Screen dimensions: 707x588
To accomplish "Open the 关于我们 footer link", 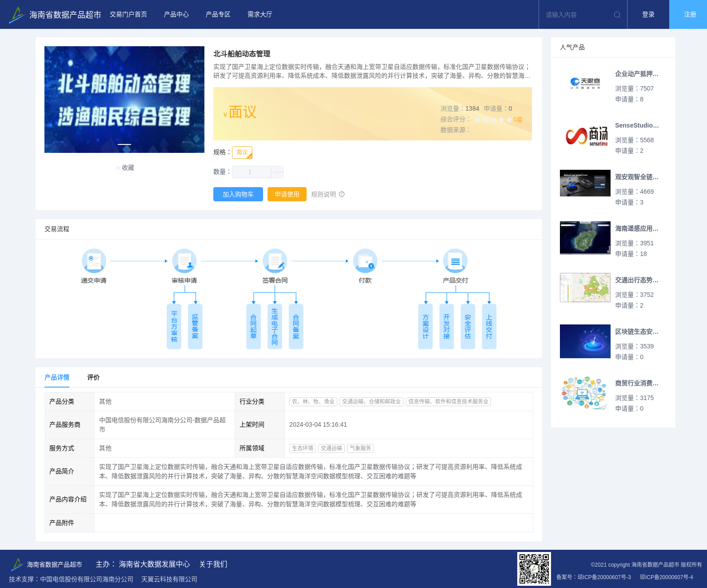I will (213, 564).
